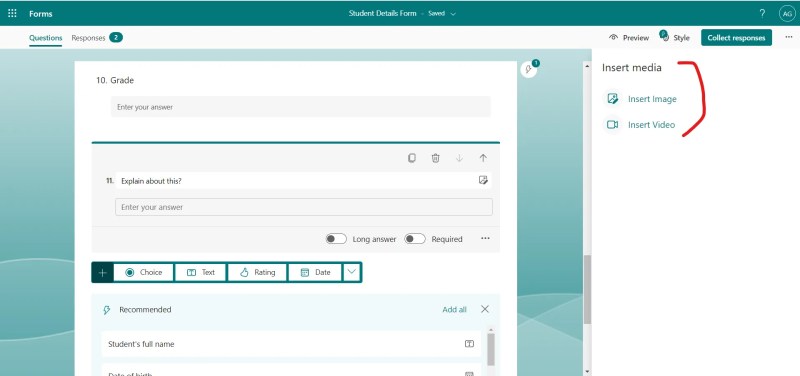Click text icon beside Student's full name

tap(469, 344)
